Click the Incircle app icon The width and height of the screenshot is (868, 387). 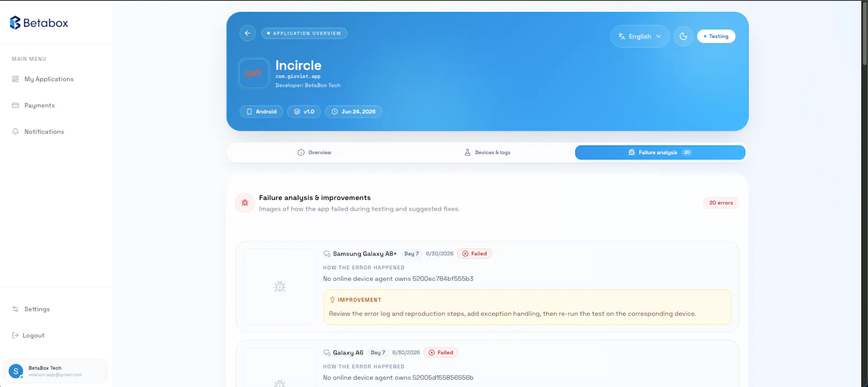click(x=254, y=73)
